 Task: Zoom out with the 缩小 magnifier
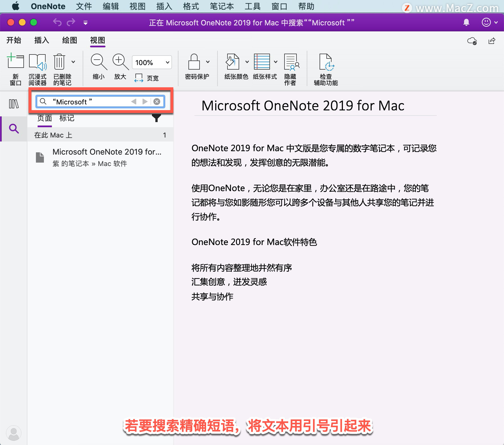(x=99, y=67)
